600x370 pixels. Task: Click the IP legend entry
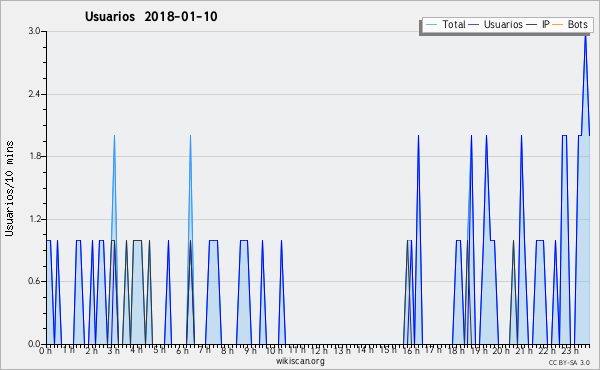538,24
